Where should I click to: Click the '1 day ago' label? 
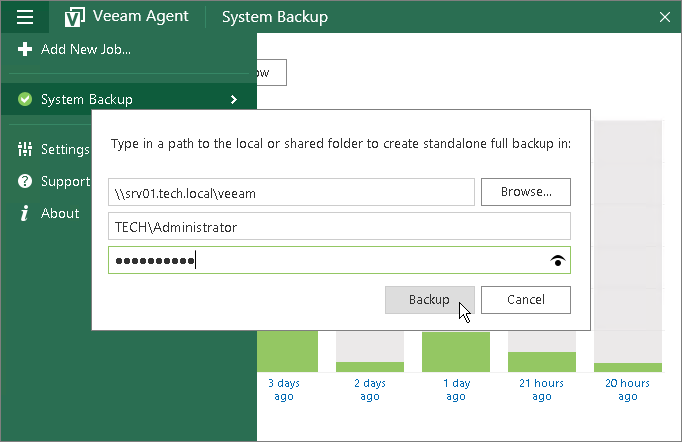coord(456,390)
